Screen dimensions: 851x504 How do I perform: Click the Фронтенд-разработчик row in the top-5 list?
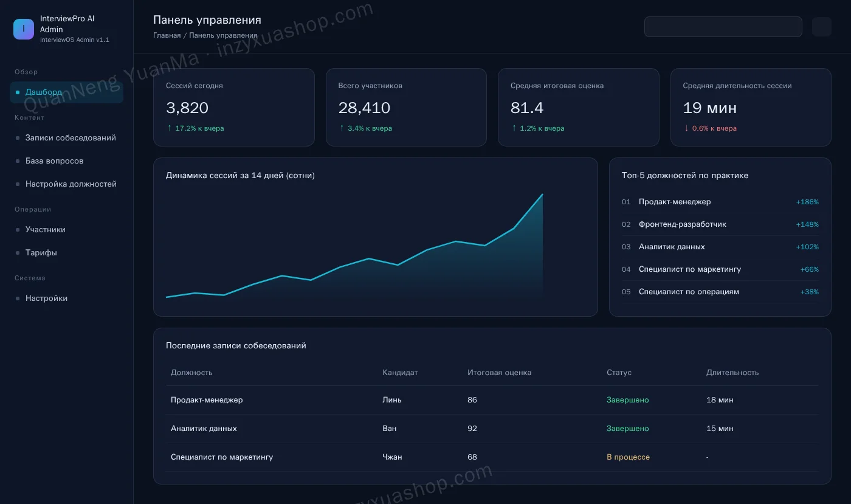click(720, 224)
